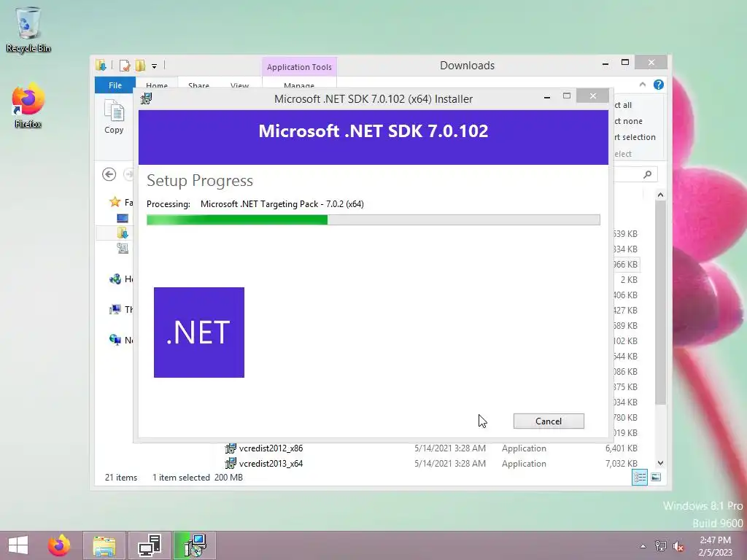Open the File tab in Downloads window
This screenshot has height=560, width=747.
pyautogui.click(x=115, y=85)
